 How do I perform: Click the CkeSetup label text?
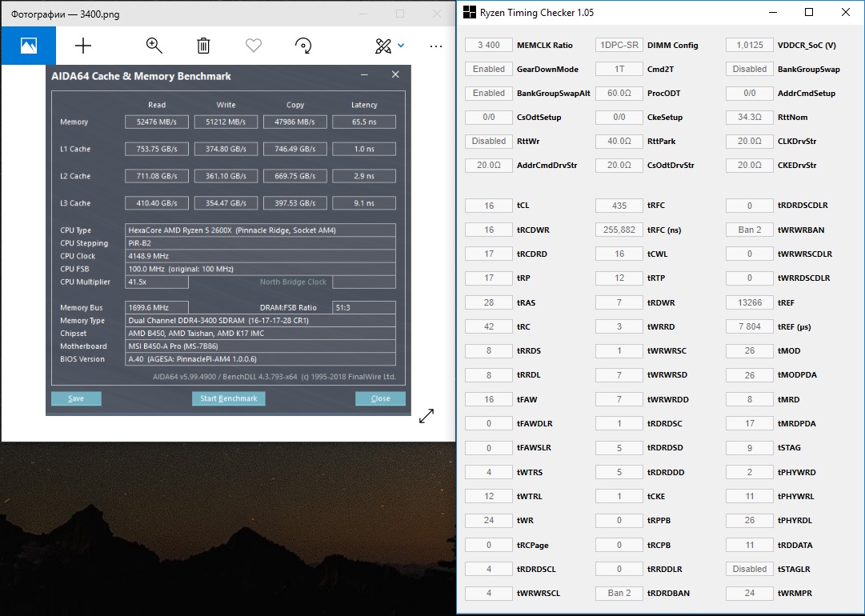(665, 118)
